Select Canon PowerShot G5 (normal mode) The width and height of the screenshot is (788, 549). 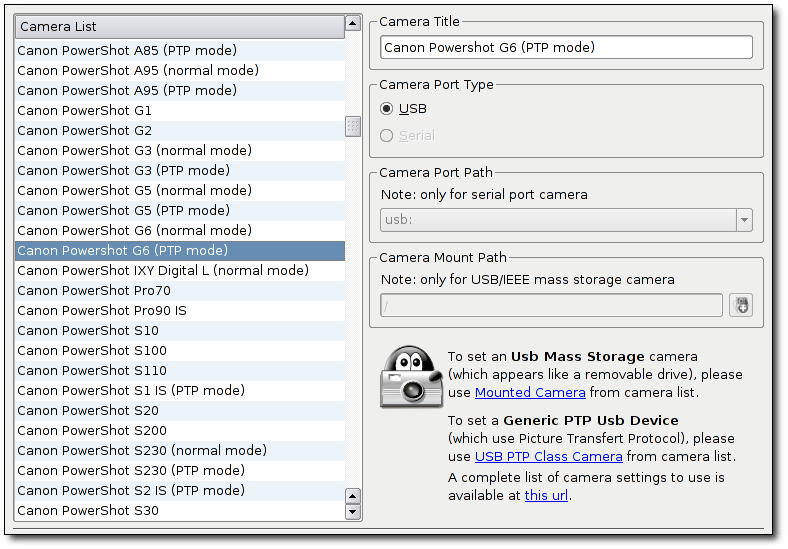[180, 191]
